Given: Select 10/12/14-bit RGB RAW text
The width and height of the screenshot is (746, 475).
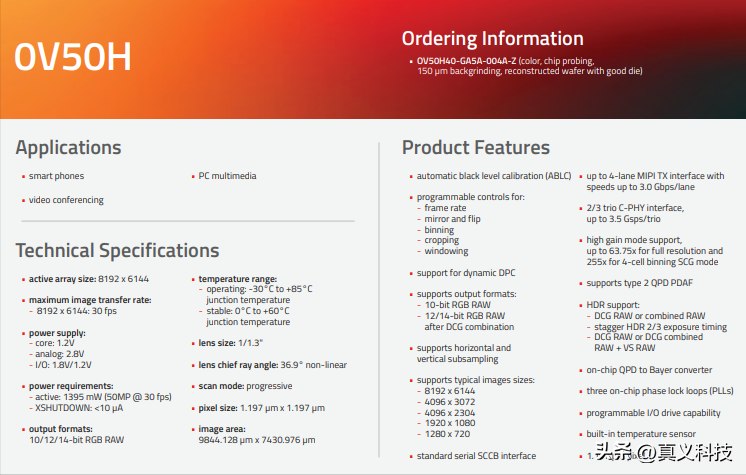Looking at the screenshot, I should 77,440.
